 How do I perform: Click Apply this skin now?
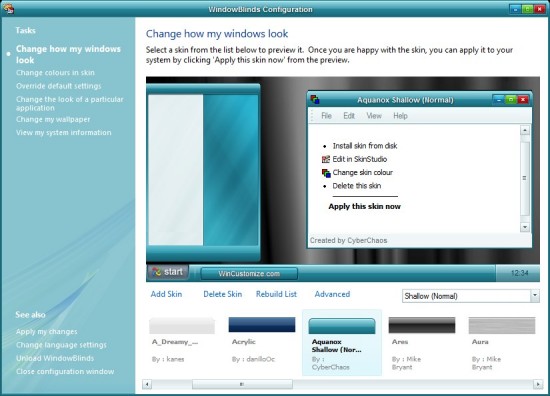(x=364, y=206)
